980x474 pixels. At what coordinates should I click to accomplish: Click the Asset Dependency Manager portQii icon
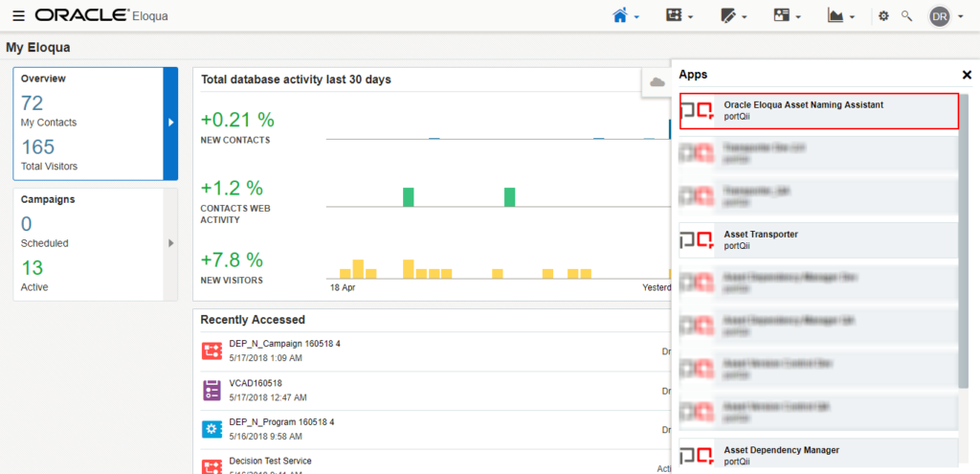(697, 456)
